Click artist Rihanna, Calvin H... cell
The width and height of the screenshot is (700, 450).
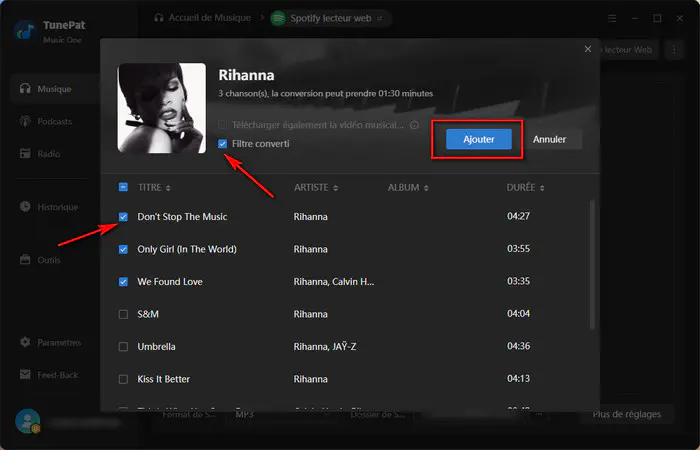(x=333, y=282)
